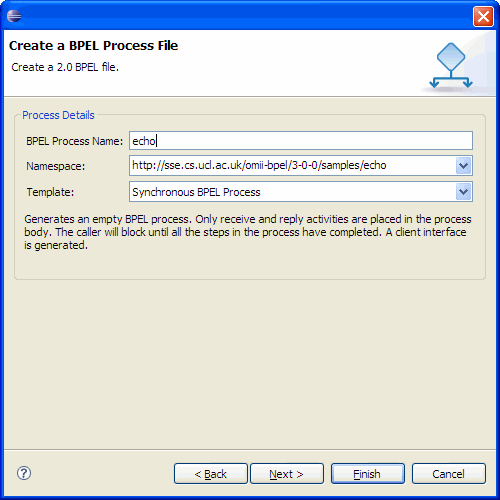Click the Synchronous BPEL Process template field
This screenshot has width=500, height=500.
[x=293, y=192]
